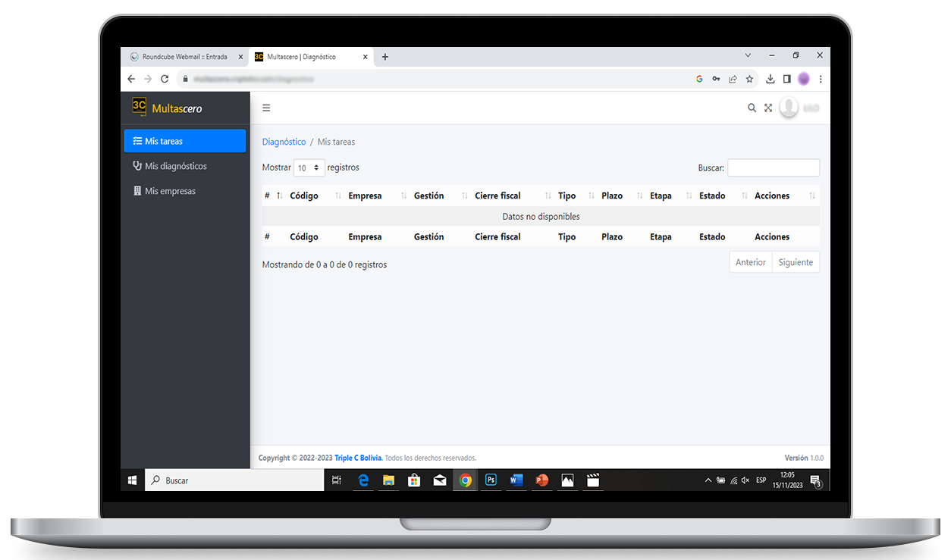Click the user avatar in top bar
951x560 pixels.
789,108
